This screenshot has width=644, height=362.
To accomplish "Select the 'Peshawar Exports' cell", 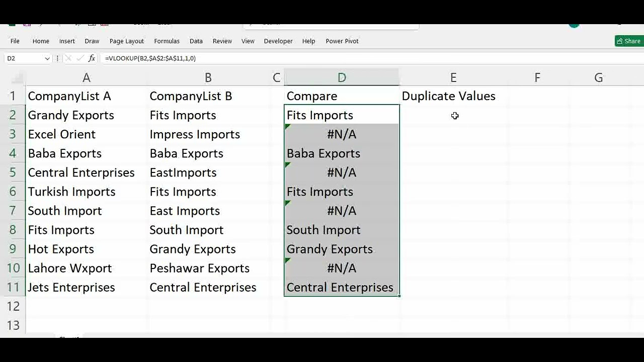I will 208,268.
